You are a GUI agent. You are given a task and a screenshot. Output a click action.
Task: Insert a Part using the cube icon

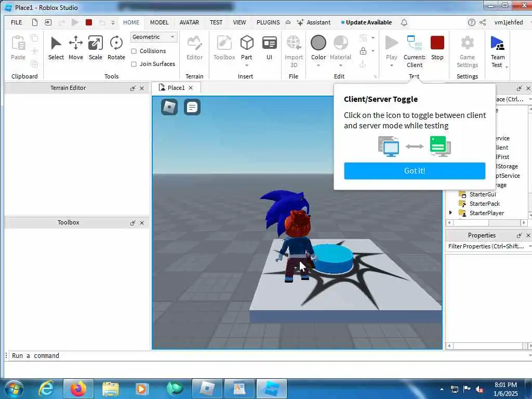click(247, 43)
